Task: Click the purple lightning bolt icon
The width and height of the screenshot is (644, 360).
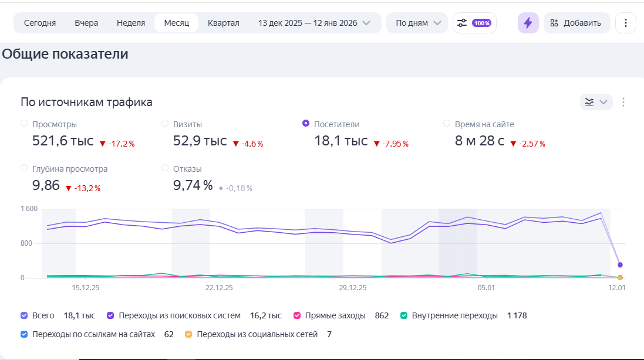Action: click(528, 23)
